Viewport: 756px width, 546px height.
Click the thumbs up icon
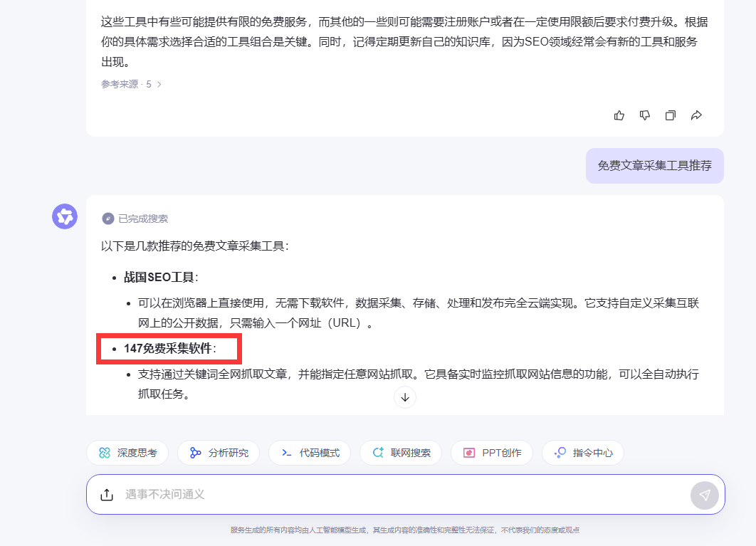[x=619, y=115]
